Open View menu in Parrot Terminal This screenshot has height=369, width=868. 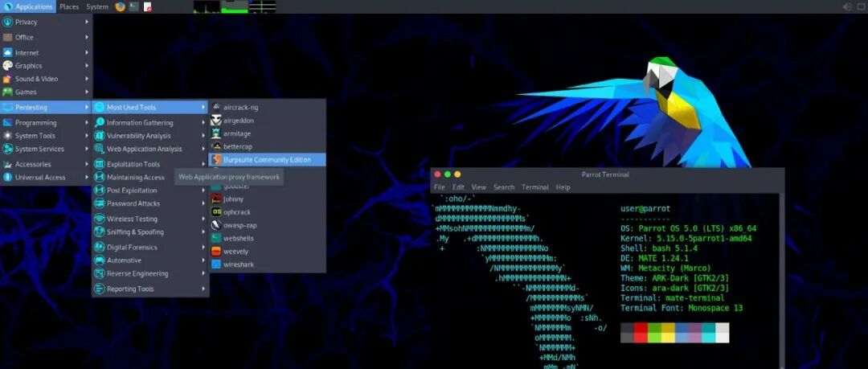coord(479,187)
